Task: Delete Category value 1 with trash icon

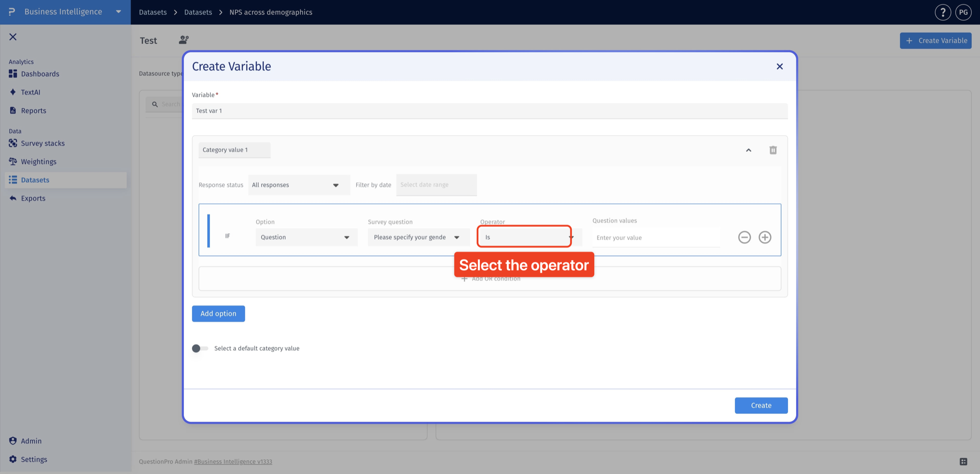Action: [773, 150]
